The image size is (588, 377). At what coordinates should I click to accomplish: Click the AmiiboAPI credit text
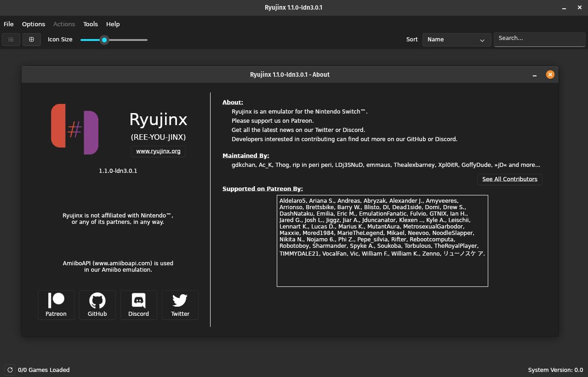tap(118, 267)
